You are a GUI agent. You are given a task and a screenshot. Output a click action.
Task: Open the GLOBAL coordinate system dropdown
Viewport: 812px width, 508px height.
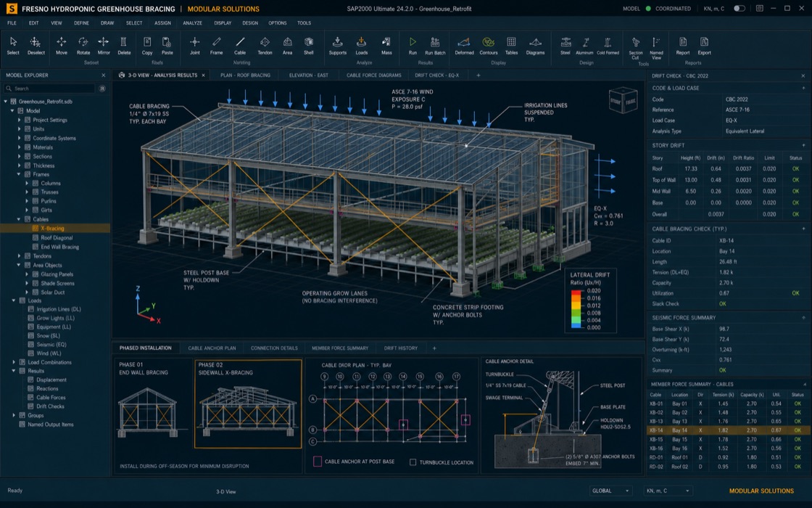tap(610, 491)
